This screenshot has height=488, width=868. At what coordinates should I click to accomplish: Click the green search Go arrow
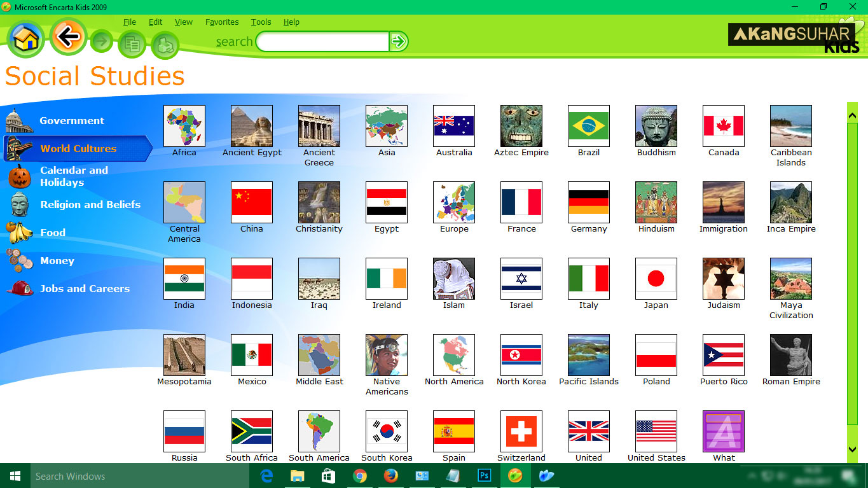[x=399, y=41]
